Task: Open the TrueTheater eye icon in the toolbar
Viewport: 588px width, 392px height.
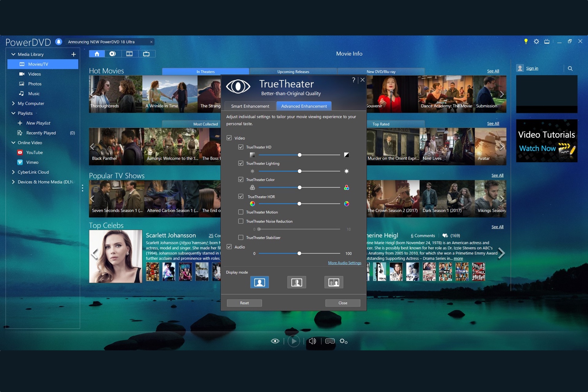Action: coord(113,54)
